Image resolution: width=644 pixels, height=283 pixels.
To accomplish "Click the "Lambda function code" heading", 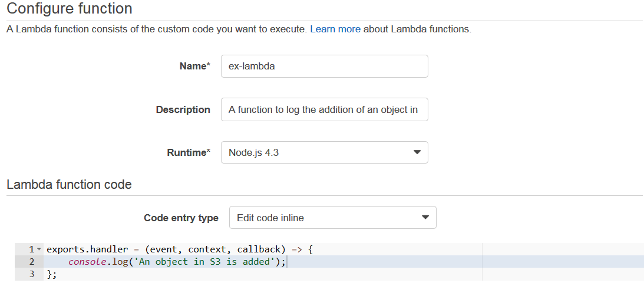I will (69, 185).
